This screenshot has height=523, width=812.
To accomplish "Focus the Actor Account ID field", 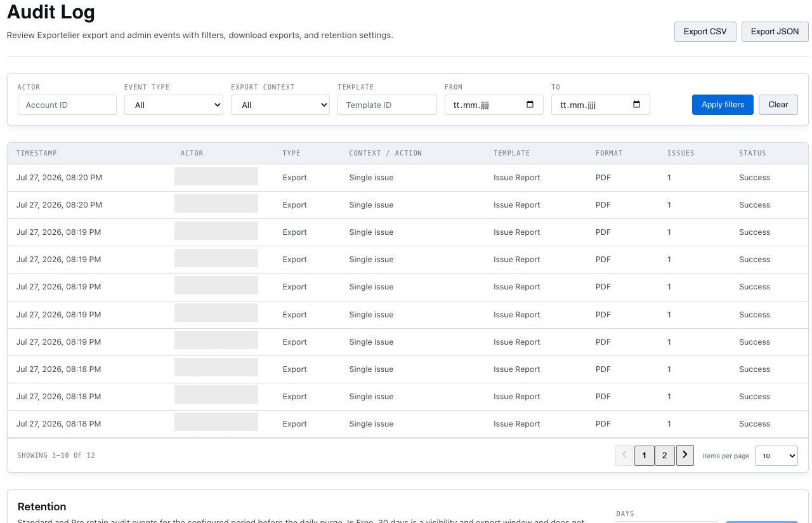I will click(x=67, y=105).
